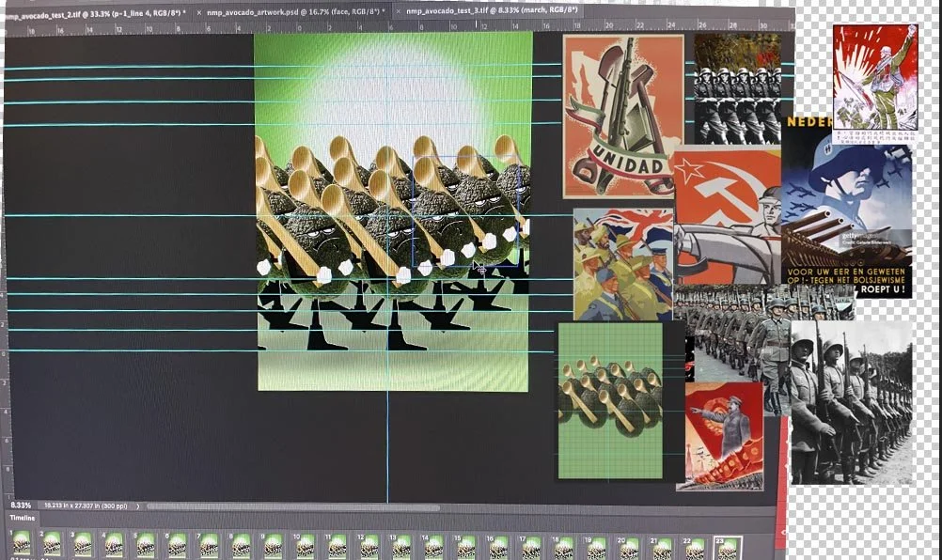Select timeline frame 13
This screenshot has height=560, width=942.
coord(400,546)
